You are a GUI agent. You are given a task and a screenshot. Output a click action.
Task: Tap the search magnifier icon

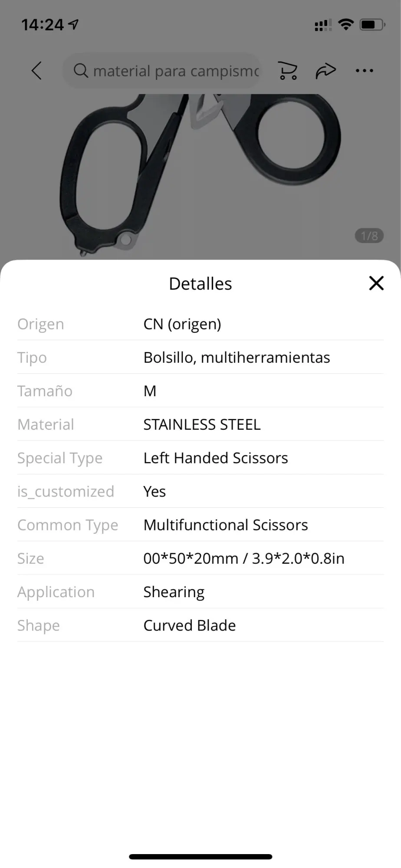click(81, 70)
